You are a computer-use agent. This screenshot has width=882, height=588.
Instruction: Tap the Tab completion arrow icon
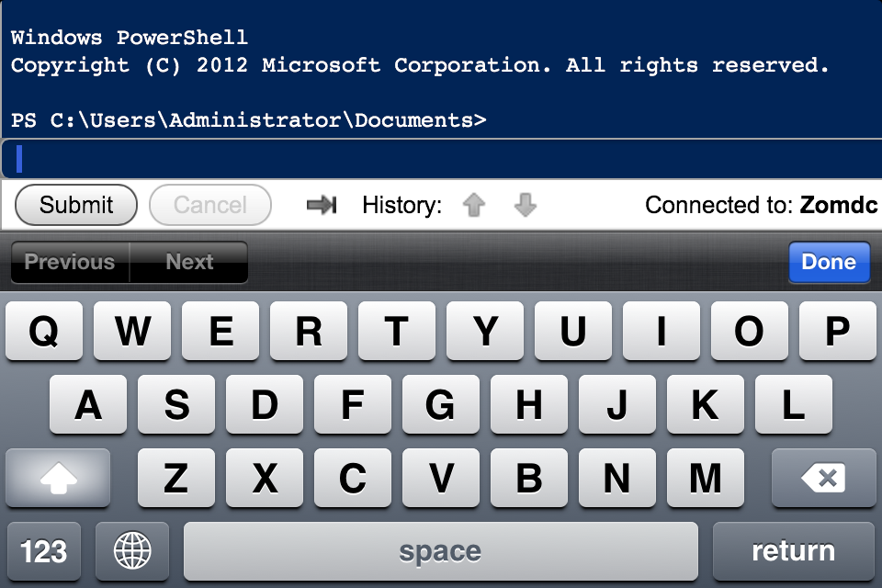pyautogui.click(x=322, y=205)
